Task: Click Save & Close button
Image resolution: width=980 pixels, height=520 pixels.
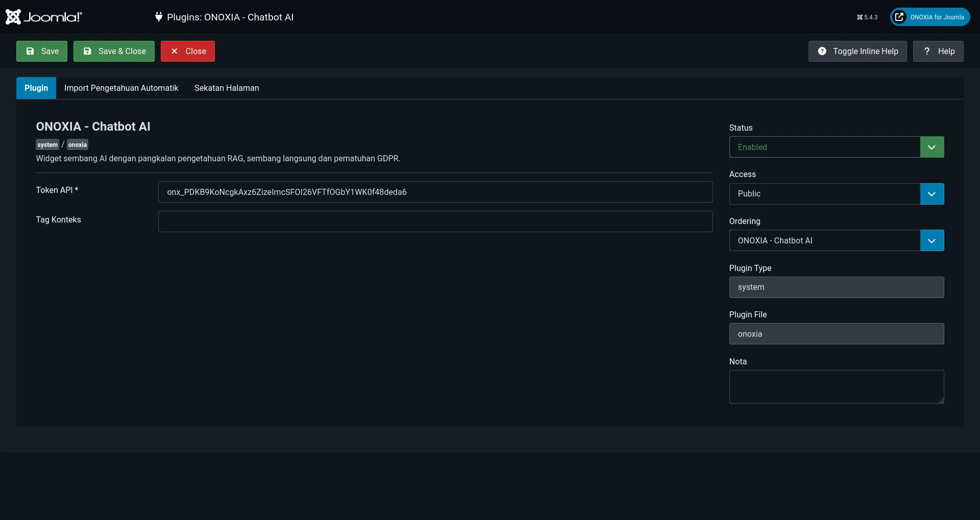Action: [x=114, y=51]
